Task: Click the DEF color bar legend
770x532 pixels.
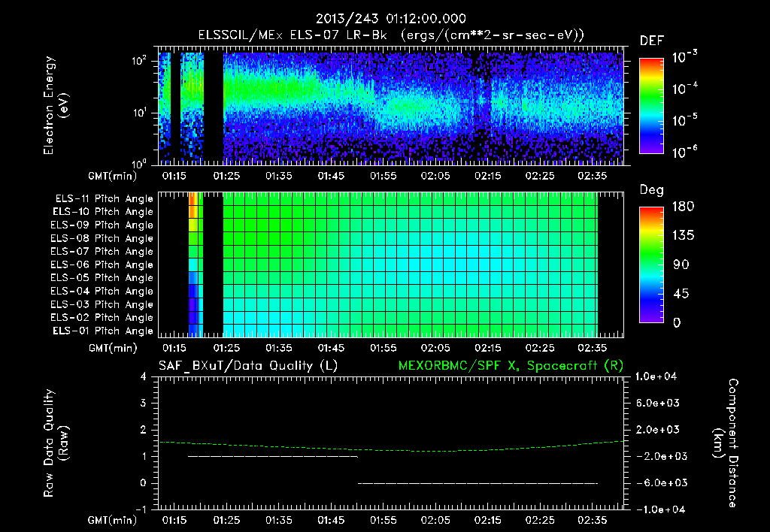Action: [651, 105]
